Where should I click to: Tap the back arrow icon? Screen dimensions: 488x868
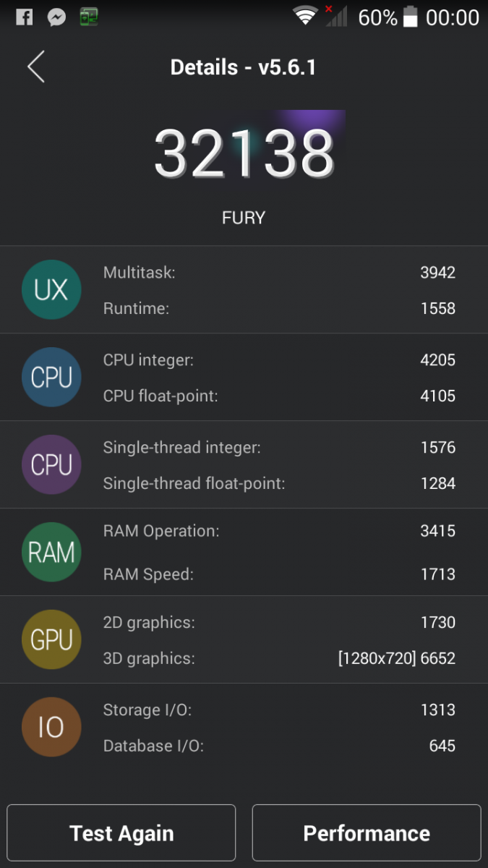click(x=36, y=67)
